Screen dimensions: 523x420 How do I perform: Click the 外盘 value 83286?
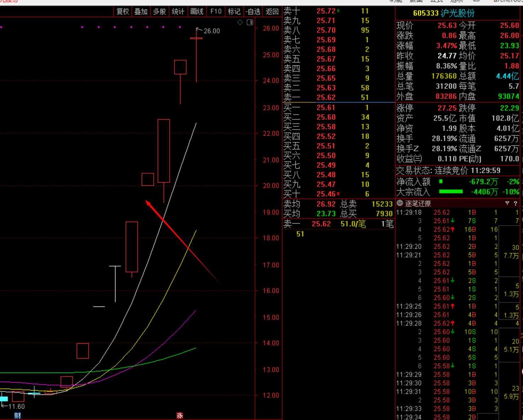446,96
